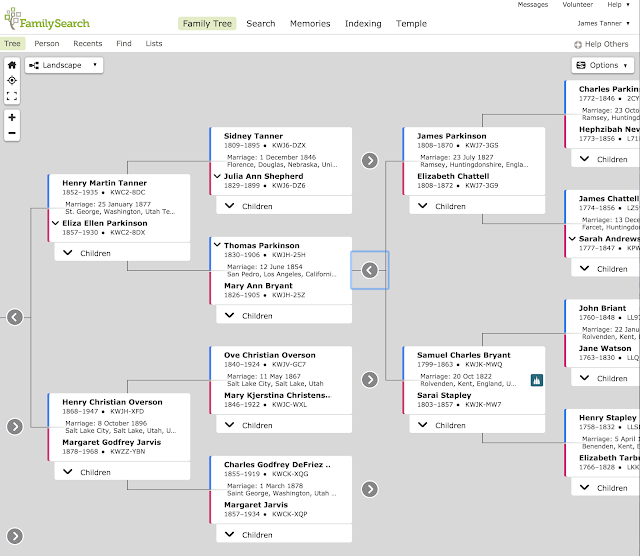
Task: Switch to the Recents tab
Action: tap(88, 44)
